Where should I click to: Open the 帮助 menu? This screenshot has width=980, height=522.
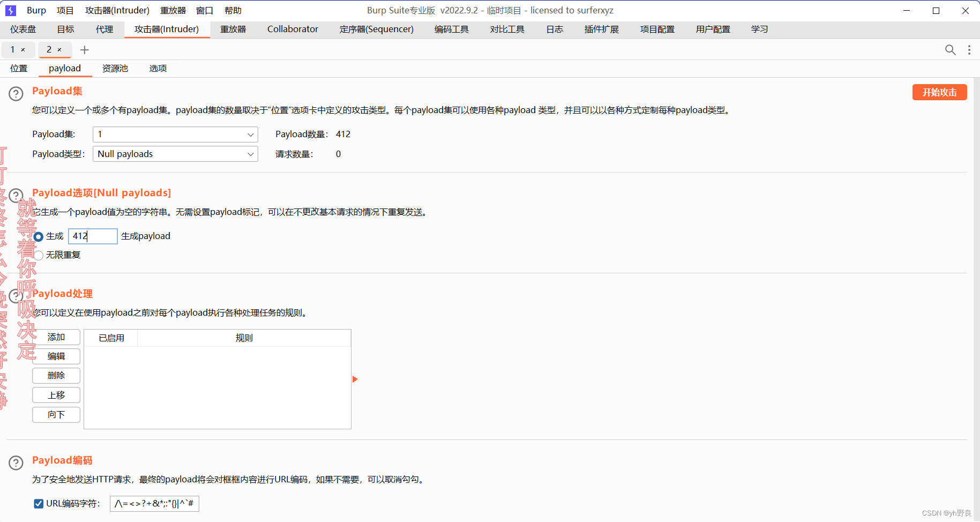coord(233,10)
